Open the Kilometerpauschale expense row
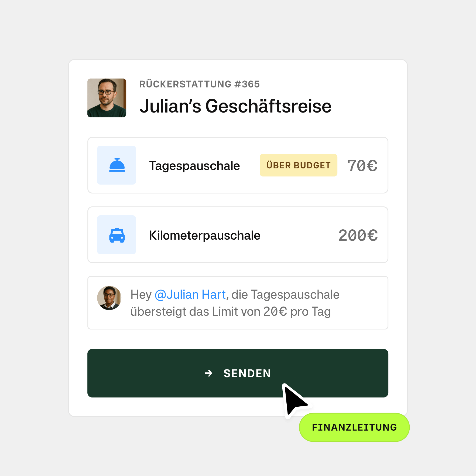The height and width of the screenshot is (476, 476). coord(238,235)
